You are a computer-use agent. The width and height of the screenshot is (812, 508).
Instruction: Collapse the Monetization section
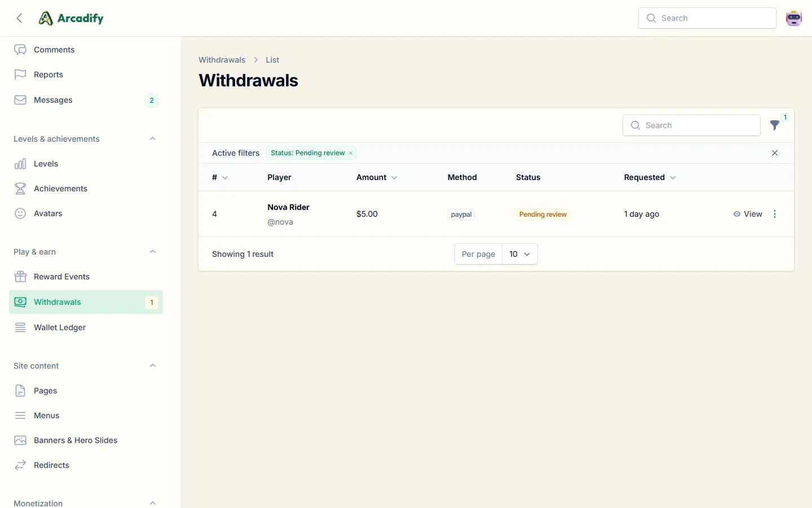click(153, 503)
